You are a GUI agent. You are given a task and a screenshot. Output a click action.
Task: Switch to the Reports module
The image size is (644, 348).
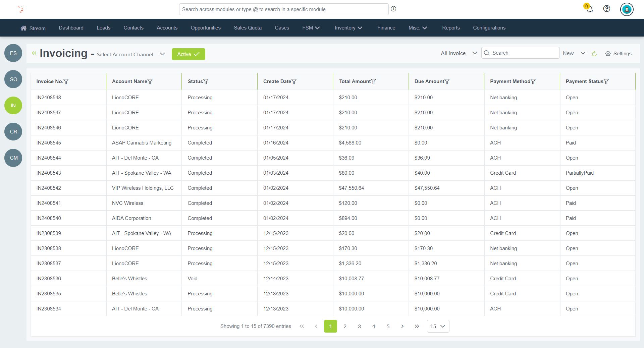[x=451, y=28]
